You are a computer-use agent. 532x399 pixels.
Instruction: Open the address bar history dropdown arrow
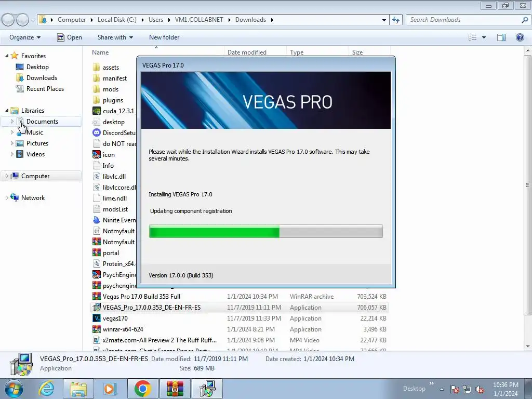pyautogui.click(x=384, y=20)
